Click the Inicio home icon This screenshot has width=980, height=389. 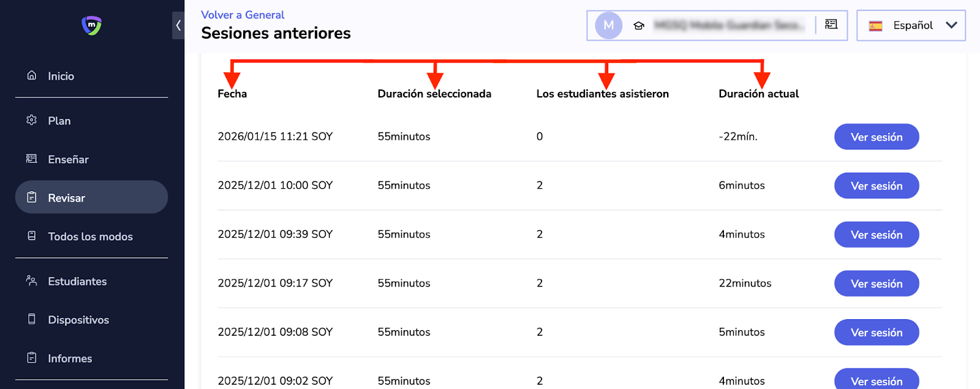pyautogui.click(x=32, y=75)
